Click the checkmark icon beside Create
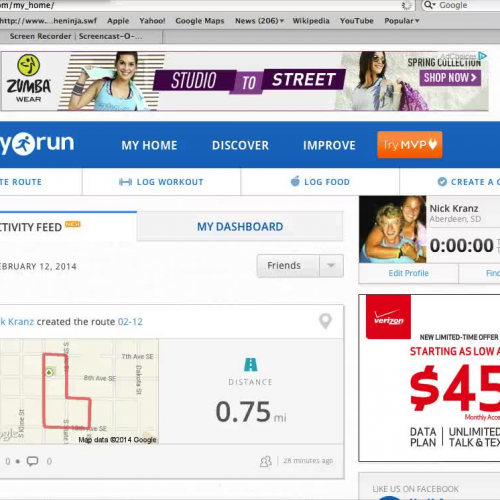 pyautogui.click(x=442, y=182)
